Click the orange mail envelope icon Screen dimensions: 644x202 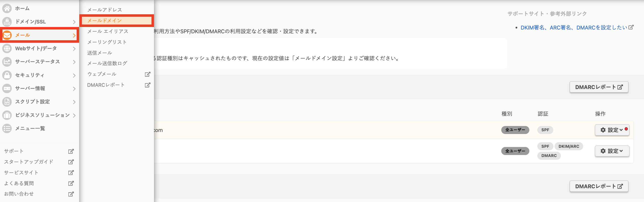7,35
